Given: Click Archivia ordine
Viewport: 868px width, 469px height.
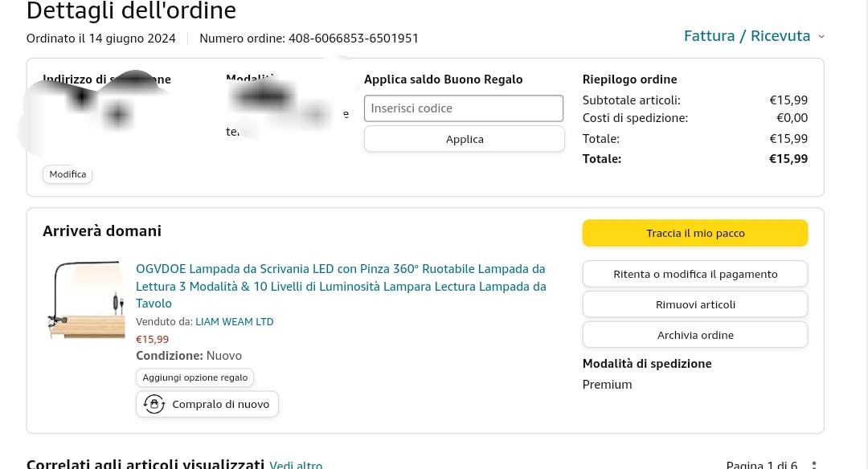Looking at the screenshot, I should coord(694,335).
